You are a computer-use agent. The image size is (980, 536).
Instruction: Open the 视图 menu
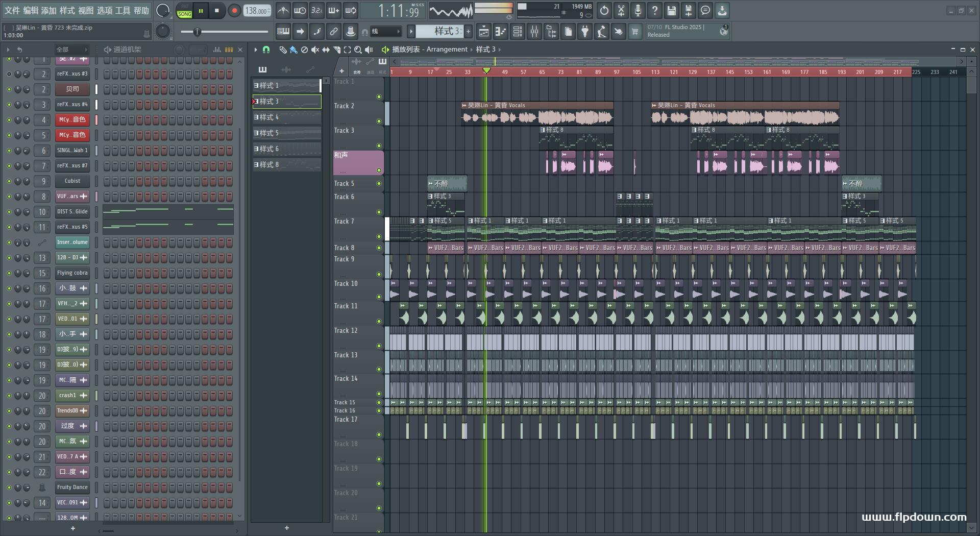click(x=85, y=10)
